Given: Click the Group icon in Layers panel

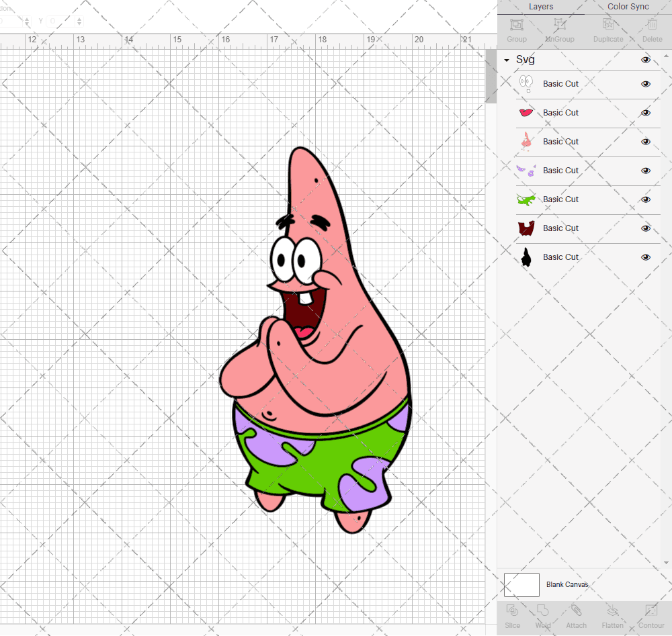Looking at the screenshot, I should (516, 25).
